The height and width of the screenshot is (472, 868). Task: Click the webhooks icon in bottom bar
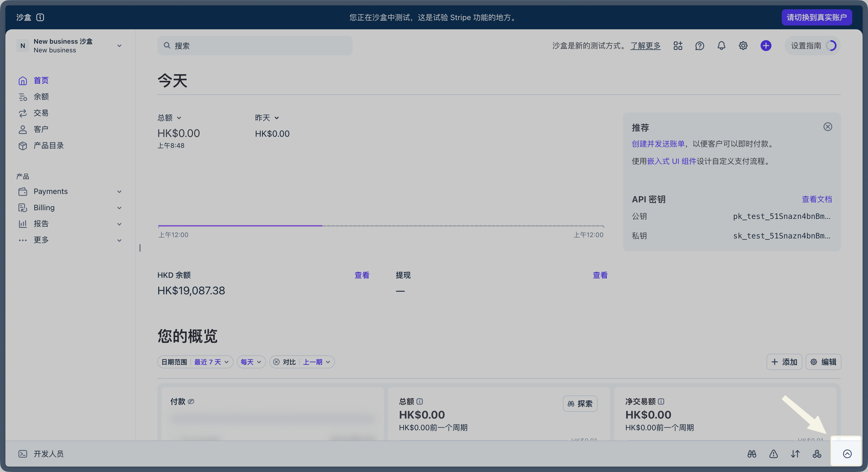817,454
